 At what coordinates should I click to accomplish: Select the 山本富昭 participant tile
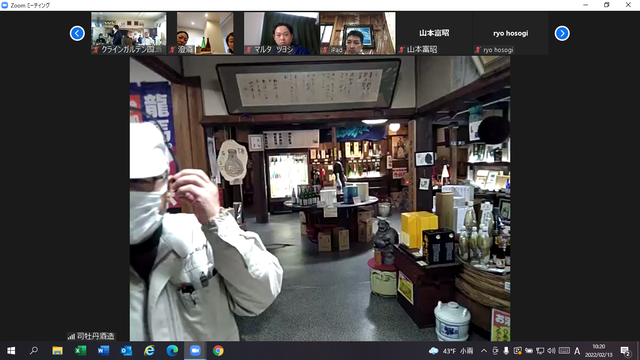point(434,33)
